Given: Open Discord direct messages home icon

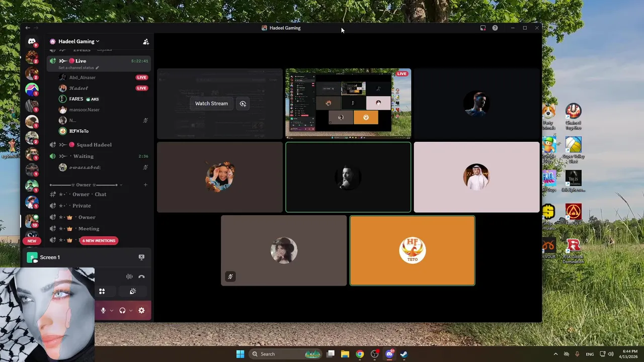Looking at the screenshot, I should point(32,42).
